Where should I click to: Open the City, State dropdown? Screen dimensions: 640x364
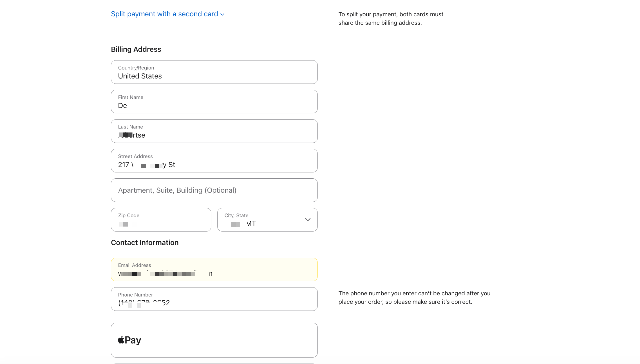tap(267, 220)
